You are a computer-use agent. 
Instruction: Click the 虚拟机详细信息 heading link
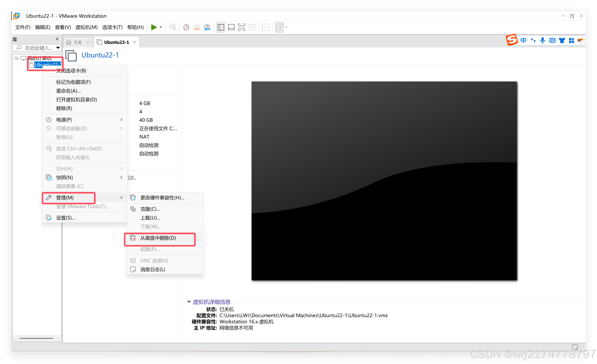click(x=212, y=302)
